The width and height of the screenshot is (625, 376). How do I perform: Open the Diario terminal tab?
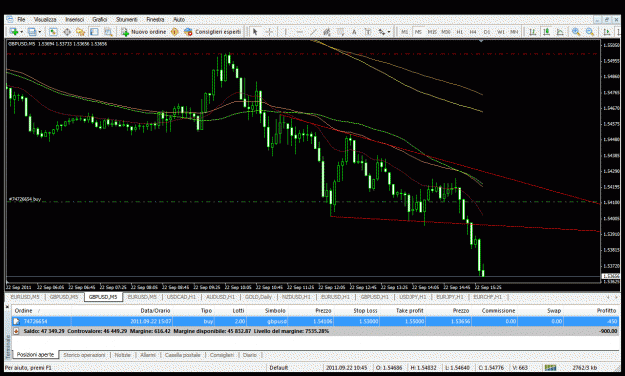[250, 355]
